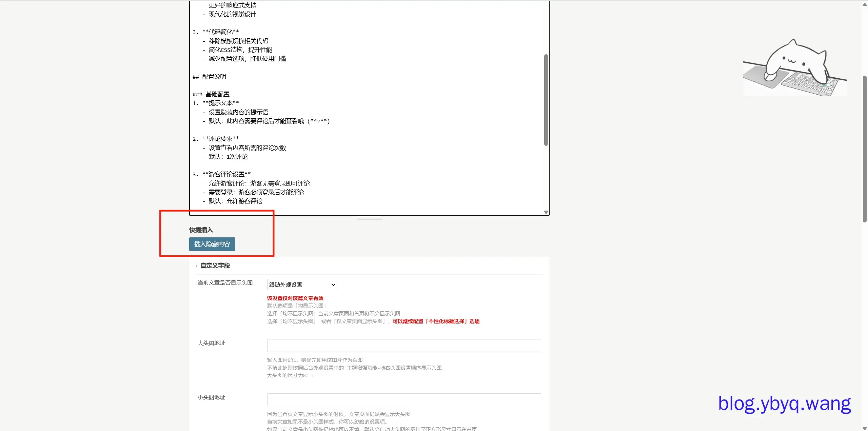The image size is (868, 431).
Task: Expand the 自定义字段 disclosure triangle
Action: 196,266
